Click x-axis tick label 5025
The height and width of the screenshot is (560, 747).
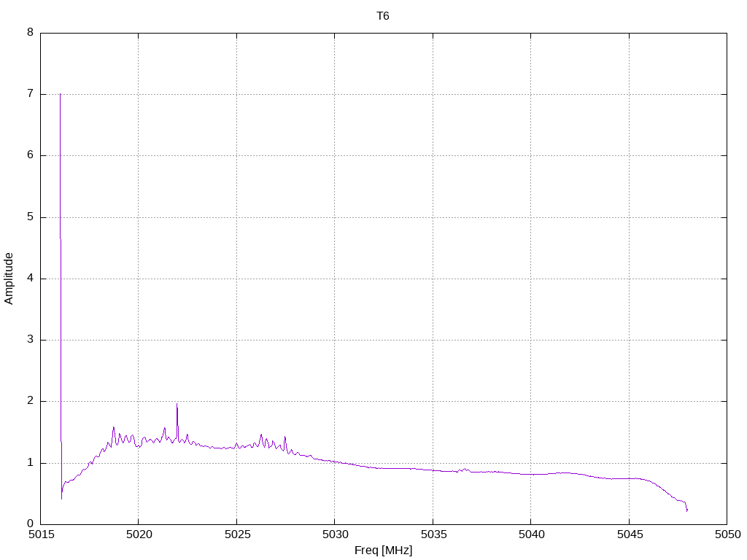tap(237, 534)
